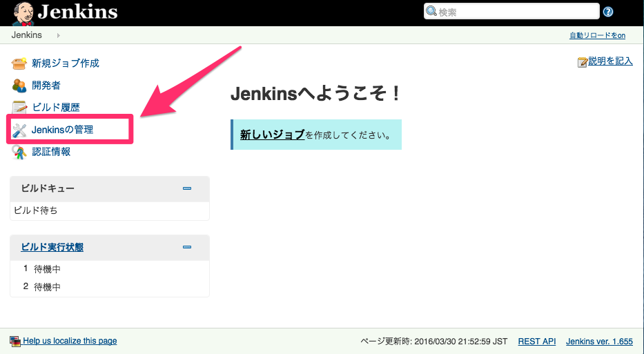This screenshot has width=644, height=354.
Task: Open Jenkinsの管理 from the sidebar
Action: (62, 130)
